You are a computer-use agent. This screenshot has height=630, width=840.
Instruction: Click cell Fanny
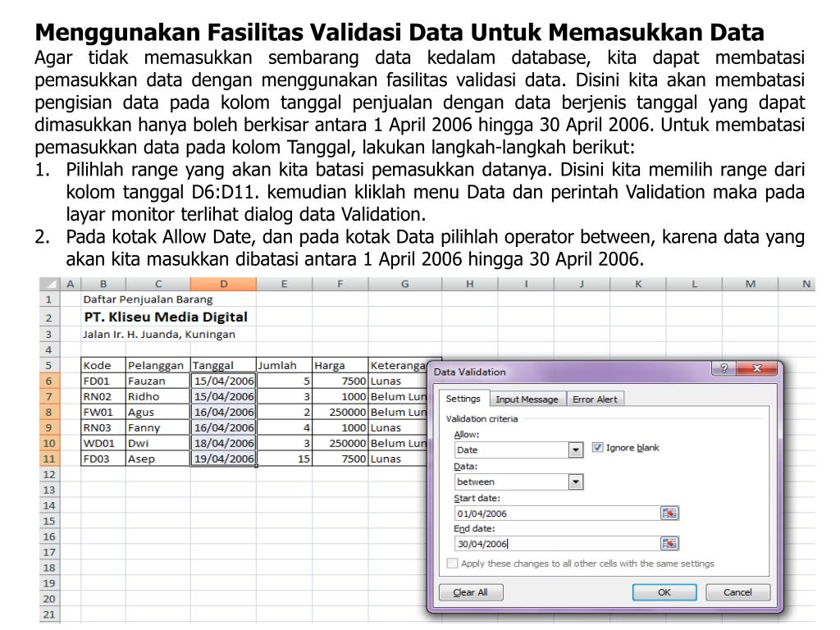click(x=158, y=427)
